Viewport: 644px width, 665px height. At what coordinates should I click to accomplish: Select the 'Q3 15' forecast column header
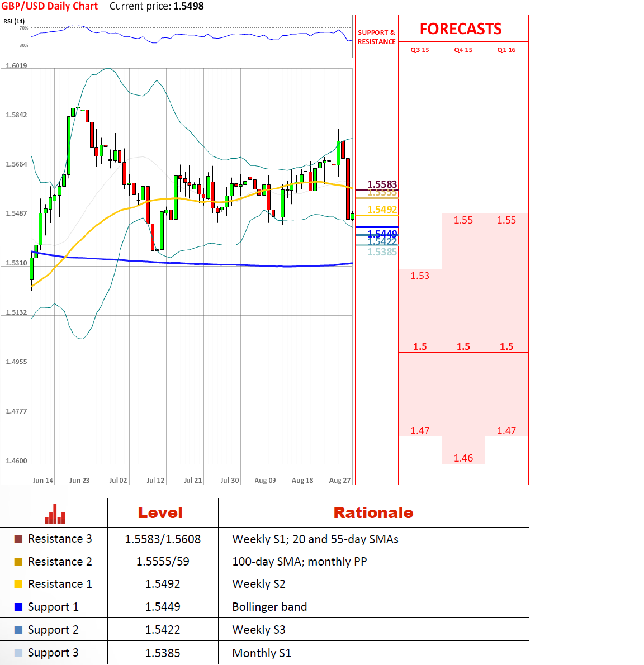click(420, 50)
